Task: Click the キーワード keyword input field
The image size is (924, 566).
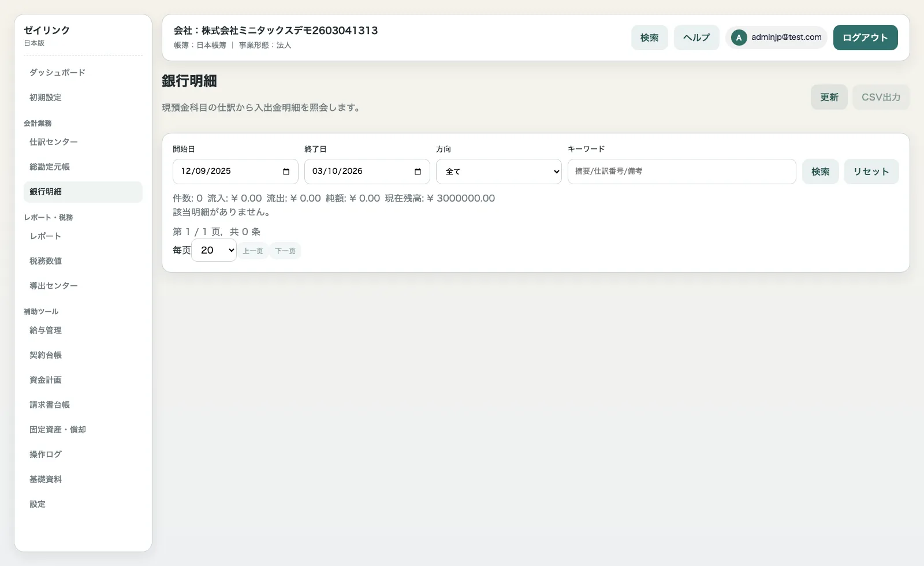Action: (681, 172)
